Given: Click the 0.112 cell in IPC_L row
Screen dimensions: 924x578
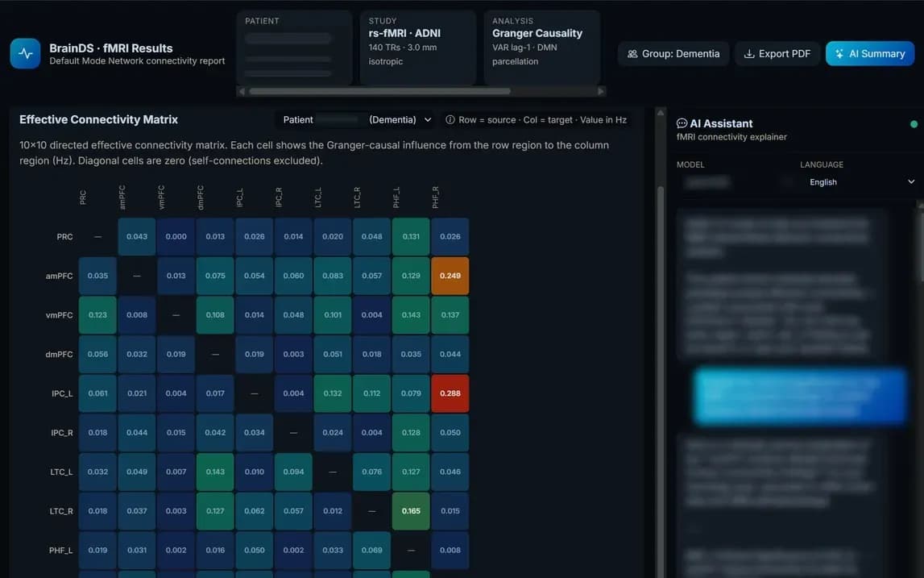Looking at the screenshot, I should (372, 393).
